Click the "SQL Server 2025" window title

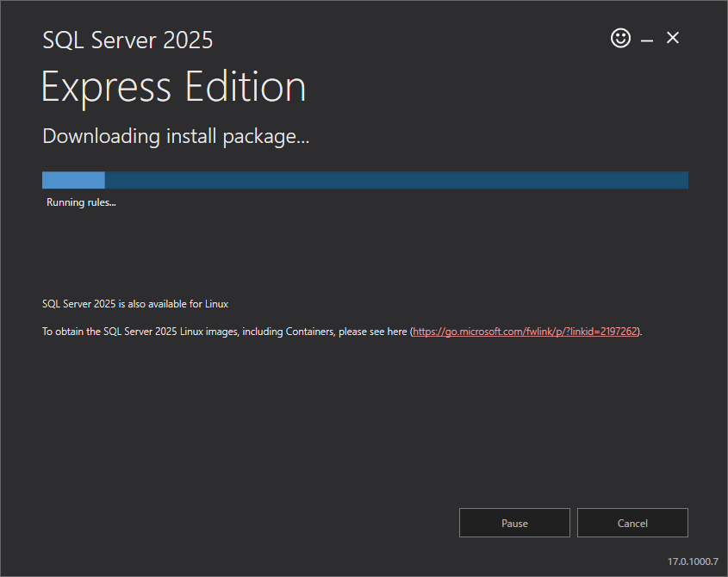128,40
